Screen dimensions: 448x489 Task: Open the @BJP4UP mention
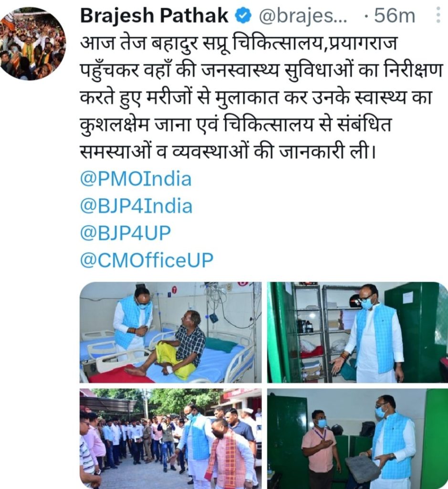(x=125, y=233)
